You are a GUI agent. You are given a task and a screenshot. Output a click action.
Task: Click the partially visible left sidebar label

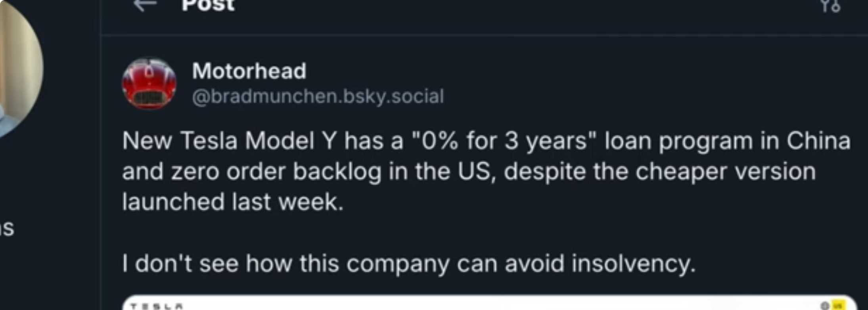pos(7,228)
